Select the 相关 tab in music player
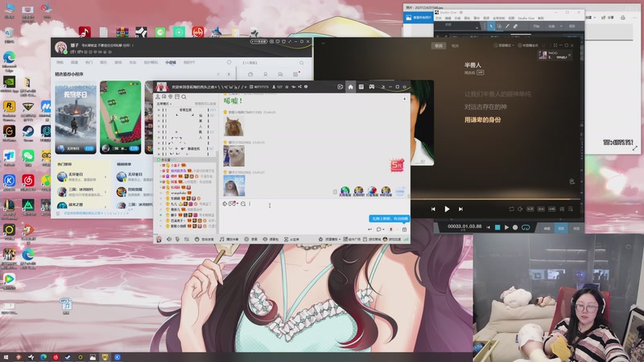Screen dimensions: 644x362 point(455,46)
